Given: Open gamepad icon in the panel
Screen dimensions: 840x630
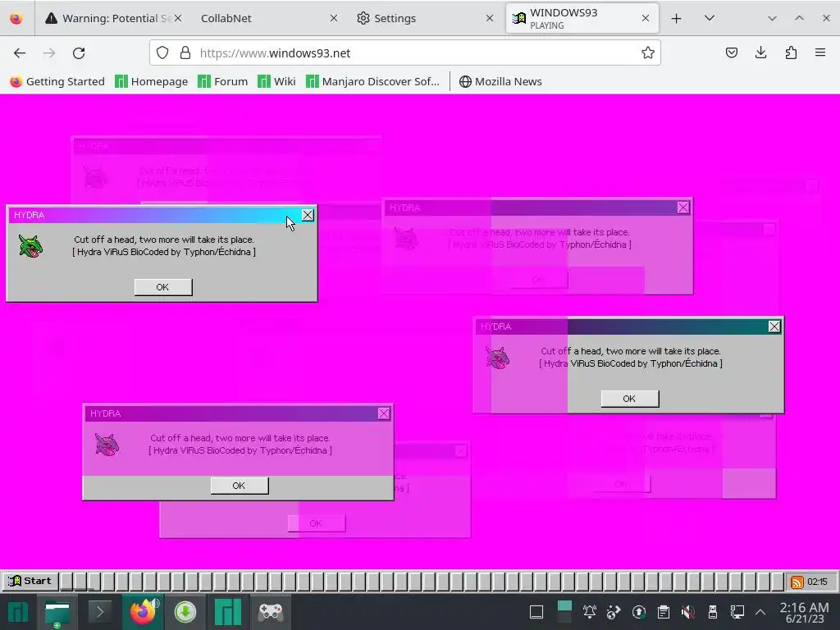Looking at the screenshot, I should point(271,612).
